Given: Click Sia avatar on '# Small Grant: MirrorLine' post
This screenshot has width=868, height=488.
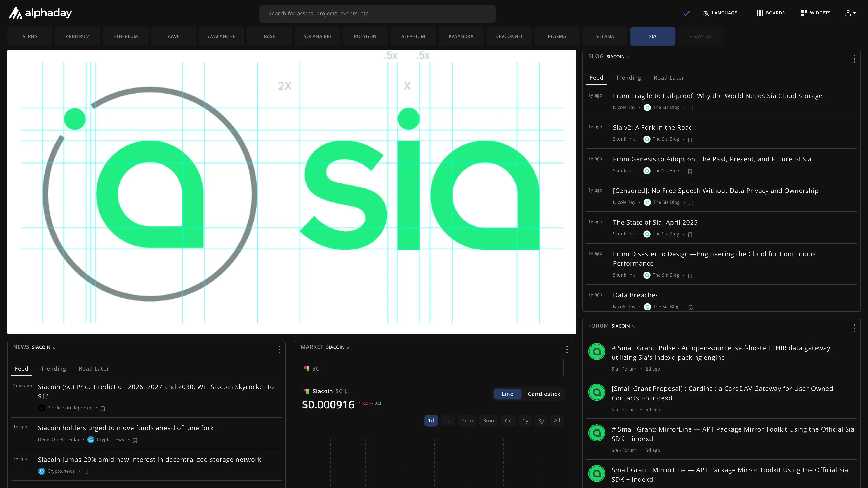Looking at the screenshot, I should coord(597,433).
